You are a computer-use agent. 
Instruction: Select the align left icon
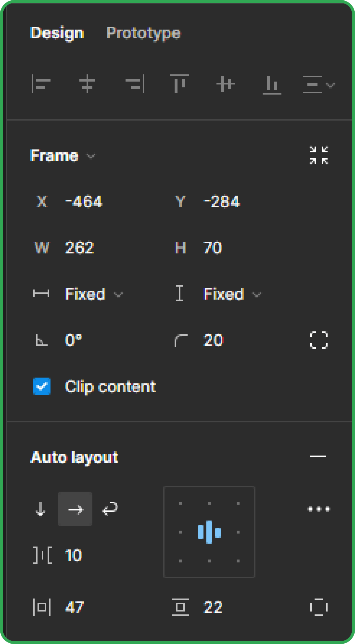[41, 84]
